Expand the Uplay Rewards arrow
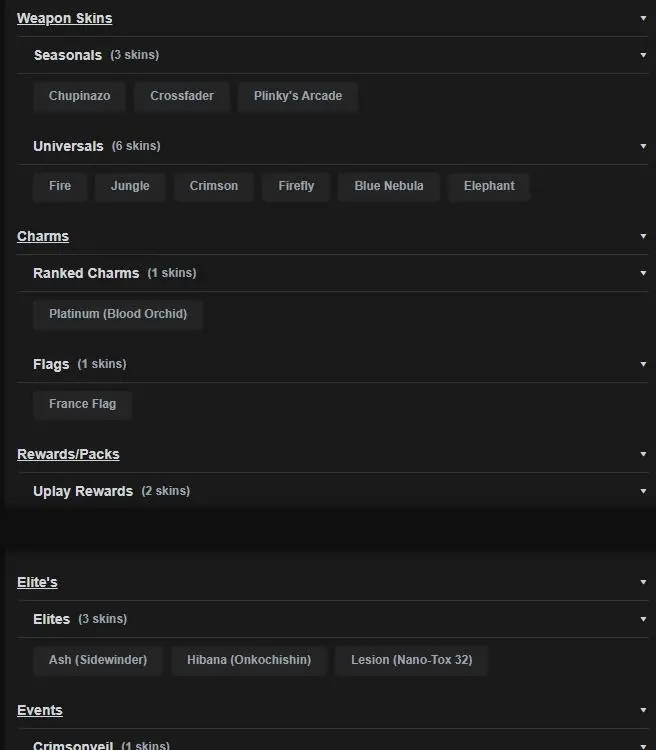Screen dimensions: 656x750 click(643, 491)
